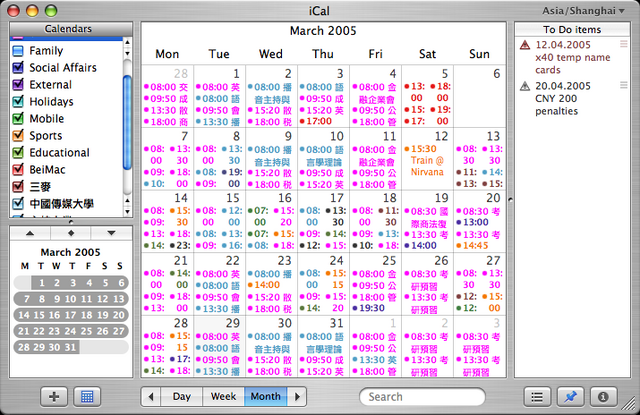Click the warning icon for 20.04.2005 to-do
The width and height of the screenshot is (640, 415).
coord(525,86)
